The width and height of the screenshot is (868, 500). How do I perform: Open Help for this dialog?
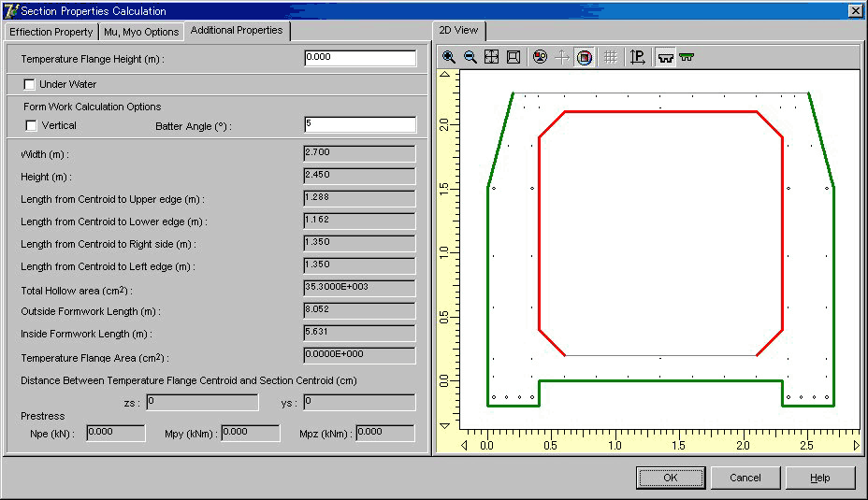819,478
